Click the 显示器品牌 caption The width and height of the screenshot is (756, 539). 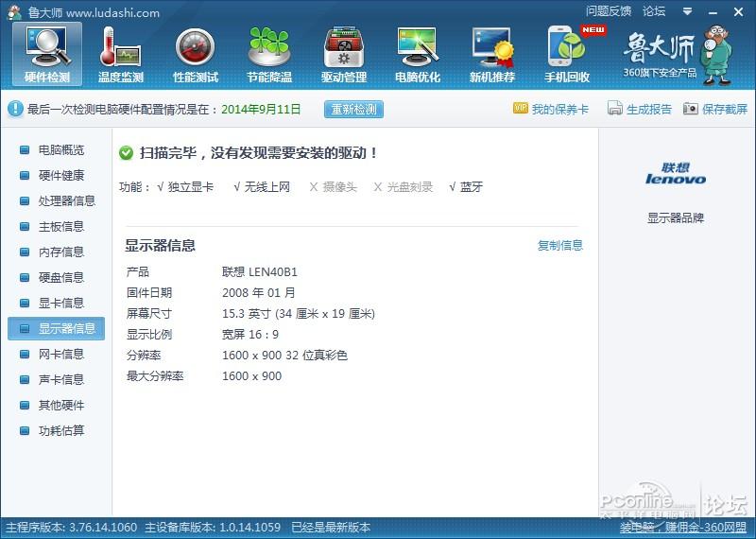(x=676, y=218)
